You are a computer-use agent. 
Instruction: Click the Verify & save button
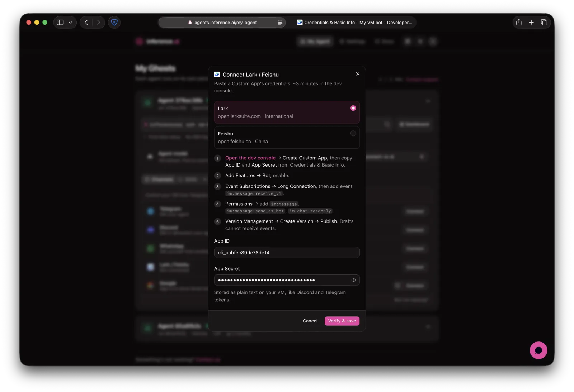(x=342, y=321)
